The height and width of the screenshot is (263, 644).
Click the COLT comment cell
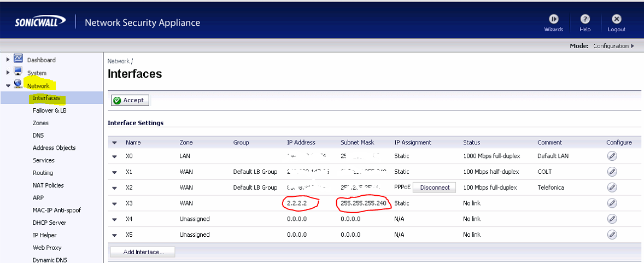(x=545, y=172)
